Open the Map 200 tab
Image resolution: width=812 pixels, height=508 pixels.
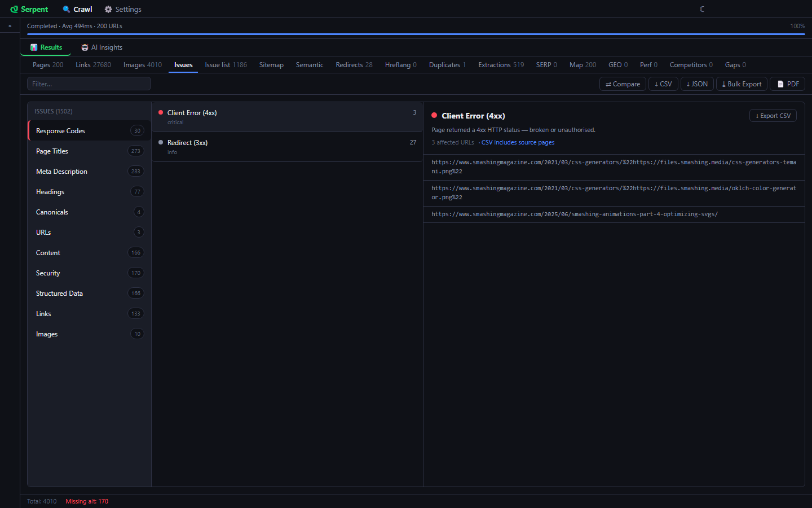coord(582,65)
